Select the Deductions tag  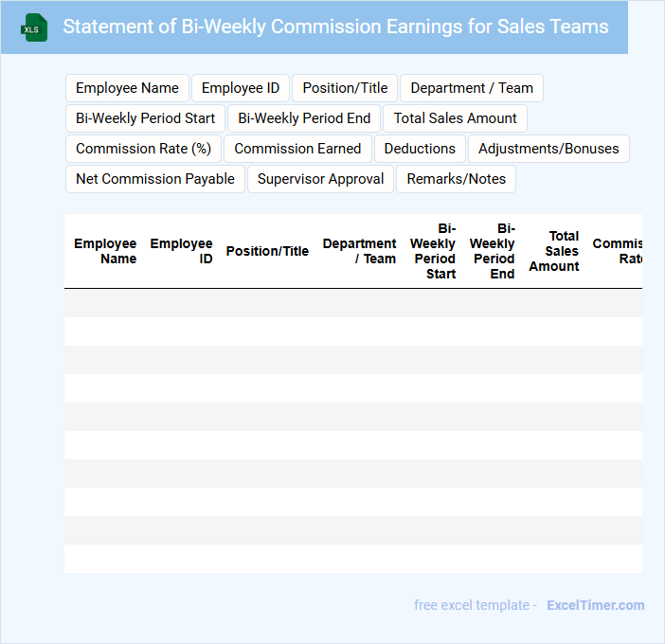pyautogui.click(x=421, y=149)
